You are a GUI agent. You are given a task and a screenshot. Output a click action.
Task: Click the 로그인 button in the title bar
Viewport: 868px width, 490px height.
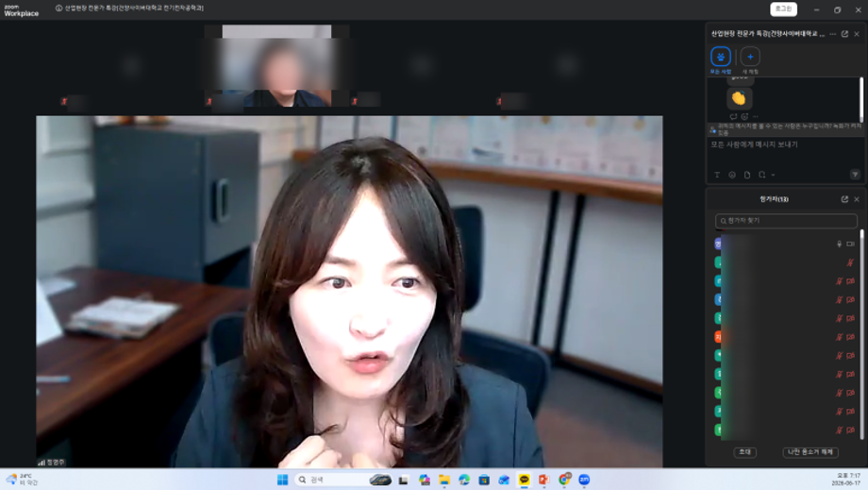pyautogui.click(x=783, y=8)
